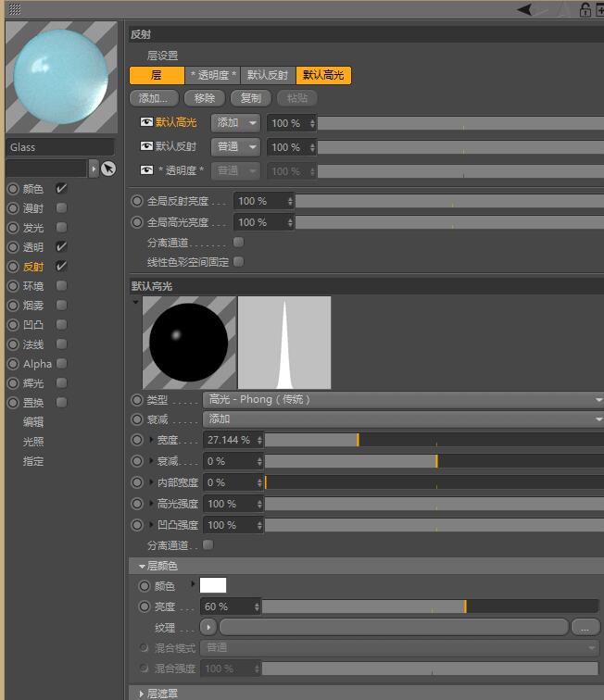Switch to the 默认高光 tab
Viewport: 604px width, 700px height.
coord(323,75)
